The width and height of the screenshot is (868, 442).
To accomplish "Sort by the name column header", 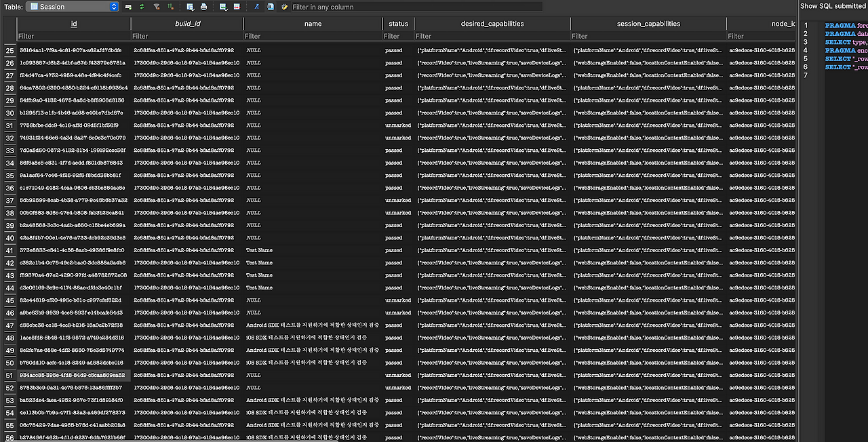I will 313,24.
